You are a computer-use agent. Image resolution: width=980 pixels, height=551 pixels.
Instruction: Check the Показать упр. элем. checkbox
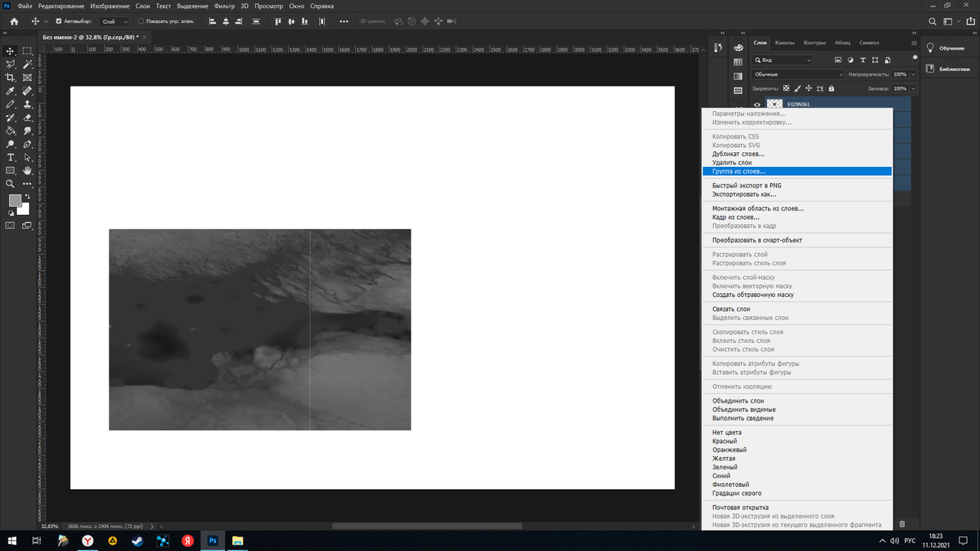[141, 21]
